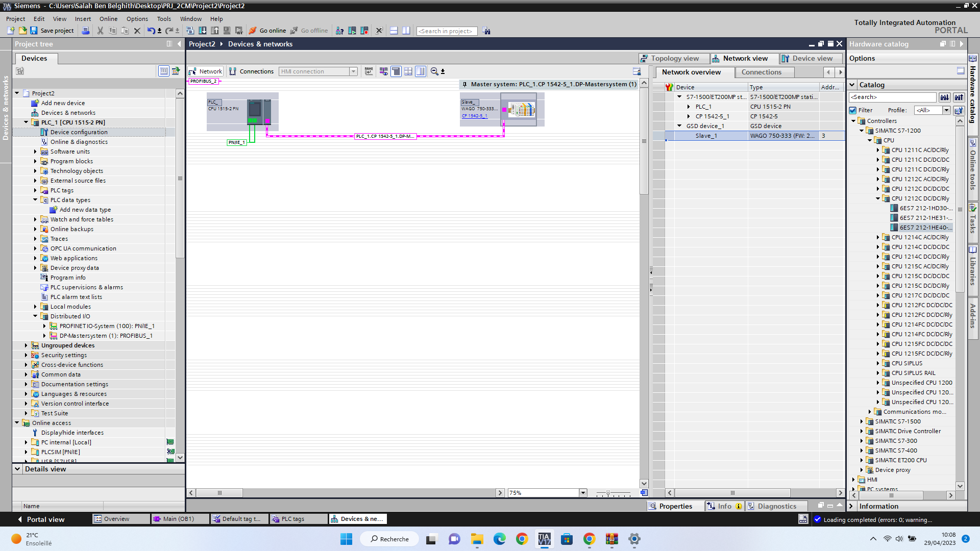The height and width of the screenshot is (551, 980).
Task: Toggle Network mode button
Action: coord(205,71)
